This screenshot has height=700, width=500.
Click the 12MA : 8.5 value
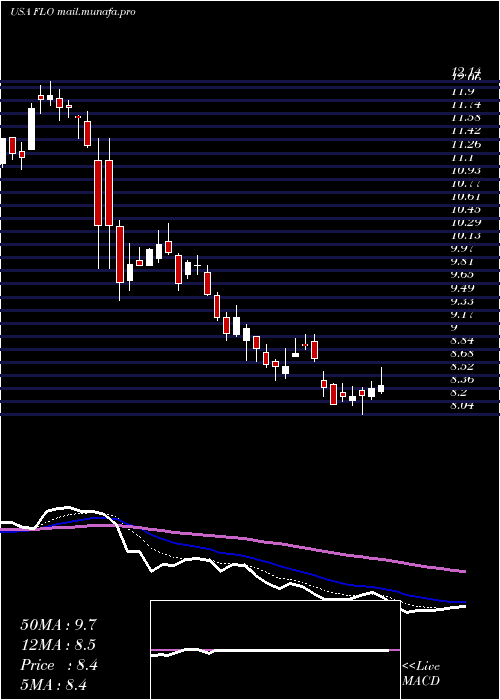click(x=58, y=645)
